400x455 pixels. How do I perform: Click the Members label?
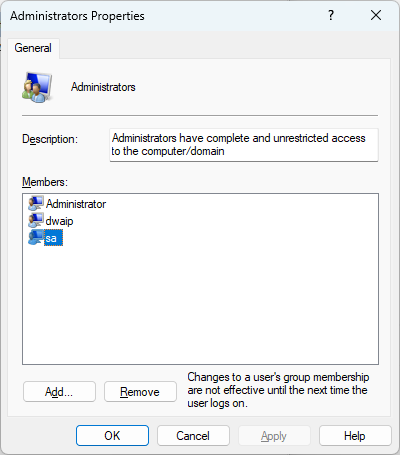45,182
